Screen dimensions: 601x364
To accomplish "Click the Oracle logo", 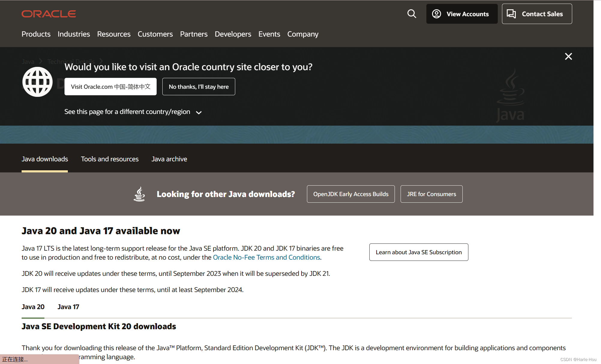I will coord(49,14).
